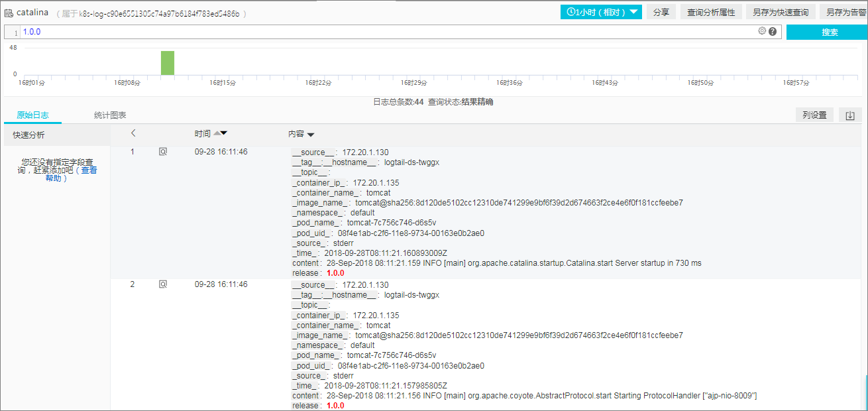
Task: Click the help question mark icon
Action: point(773,31)
